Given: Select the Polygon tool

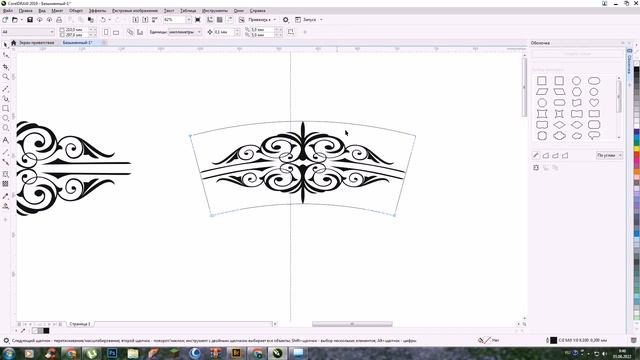Looking at the screenshot, I should pyautogui.click(x=5, y=128).
